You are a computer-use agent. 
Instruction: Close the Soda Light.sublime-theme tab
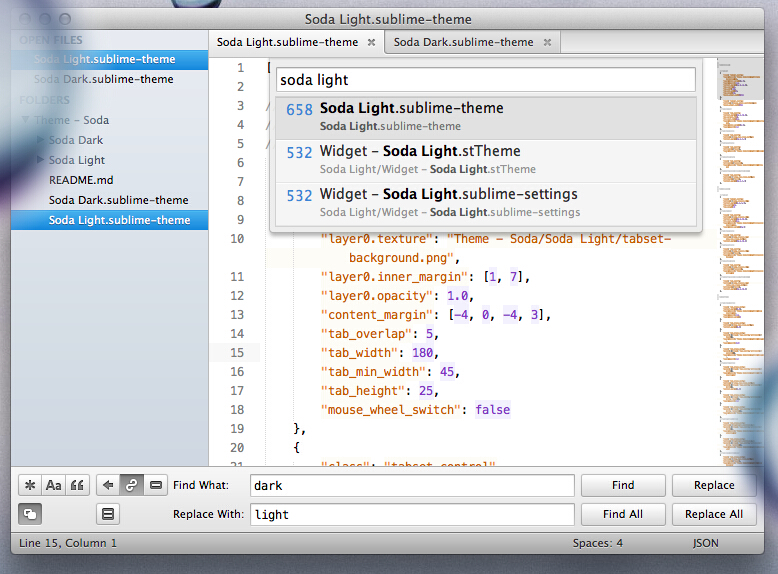(x=371, y=42)
